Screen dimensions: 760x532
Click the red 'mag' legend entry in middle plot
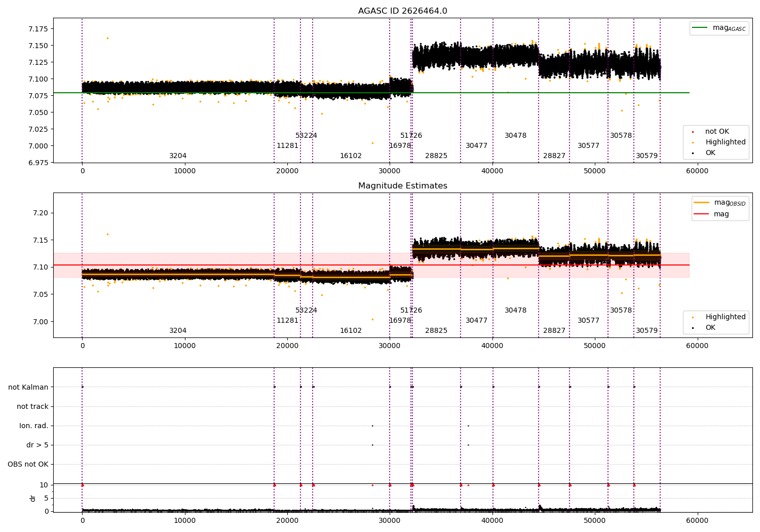click(x=711, y=214)
